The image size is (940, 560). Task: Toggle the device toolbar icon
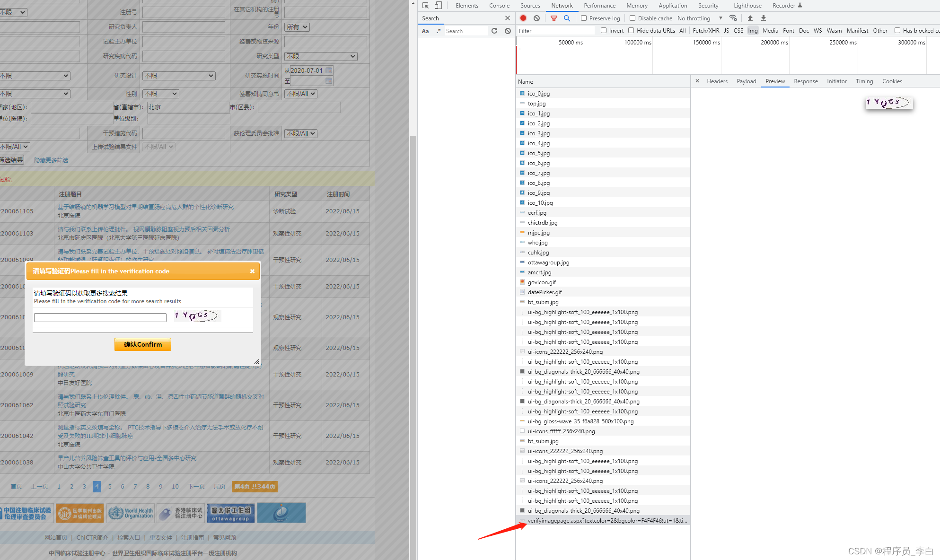click(x=438, y=6)
